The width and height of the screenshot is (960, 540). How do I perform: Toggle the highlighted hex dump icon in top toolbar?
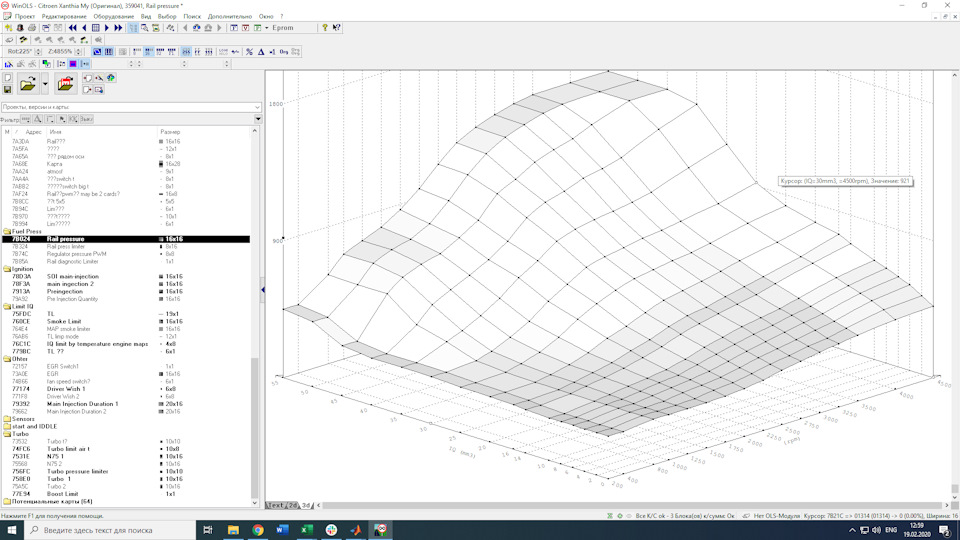click(x=133, y=28)
